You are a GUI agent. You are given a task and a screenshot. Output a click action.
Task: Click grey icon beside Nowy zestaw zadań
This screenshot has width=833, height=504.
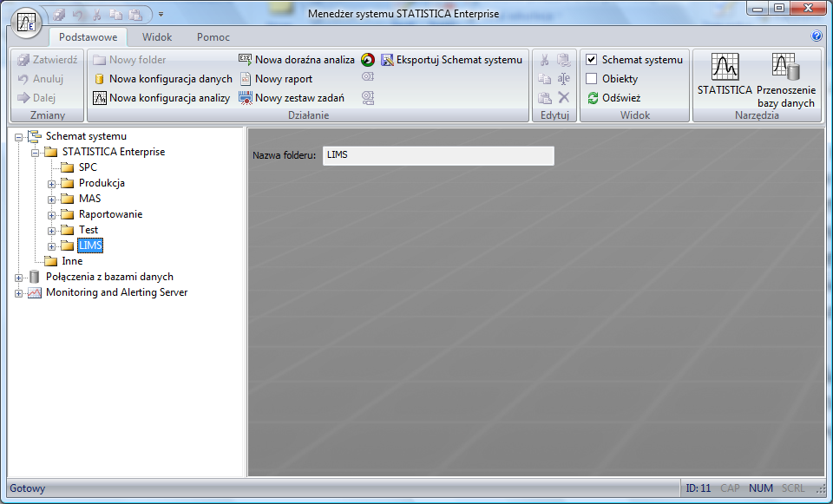(368, 97)
